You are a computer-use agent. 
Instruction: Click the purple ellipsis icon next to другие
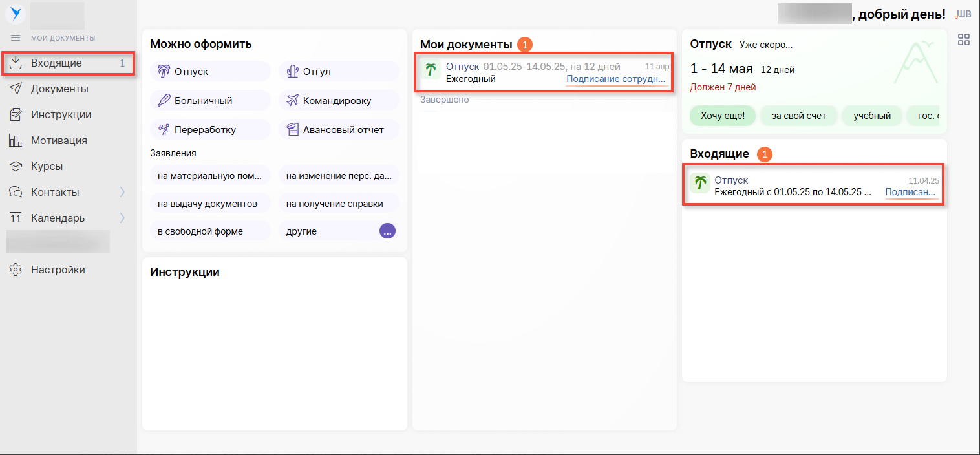pyautogui.click(x=387, y=231)
